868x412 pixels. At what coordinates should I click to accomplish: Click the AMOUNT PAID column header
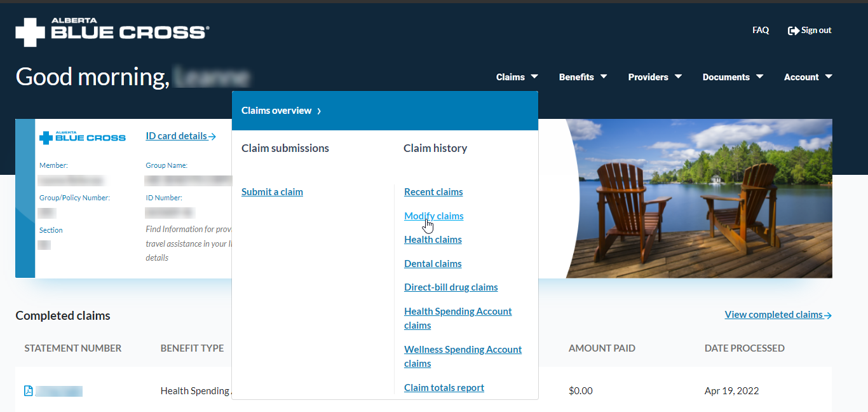pyautogui.click(x=602, y=348)
